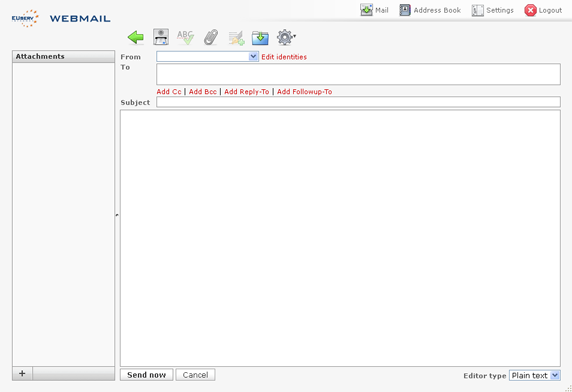Focus the To recipients field
This screenshot has width=572, height=392.
coord(358,74)
